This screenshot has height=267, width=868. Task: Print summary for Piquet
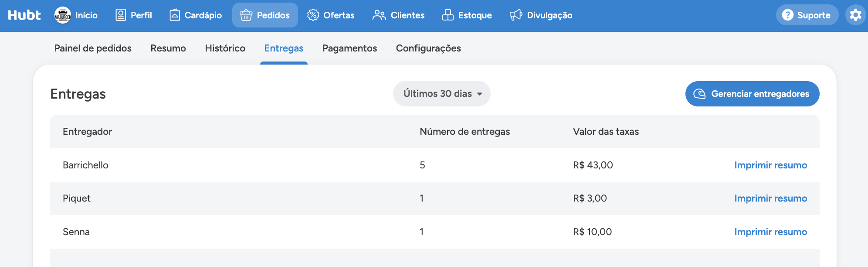click(770, 199)
